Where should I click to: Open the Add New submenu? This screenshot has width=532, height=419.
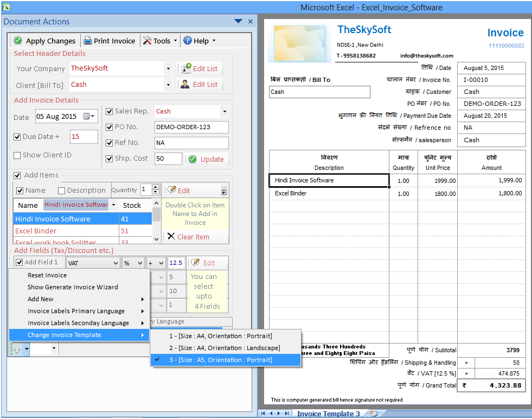(x=79, y=299)
